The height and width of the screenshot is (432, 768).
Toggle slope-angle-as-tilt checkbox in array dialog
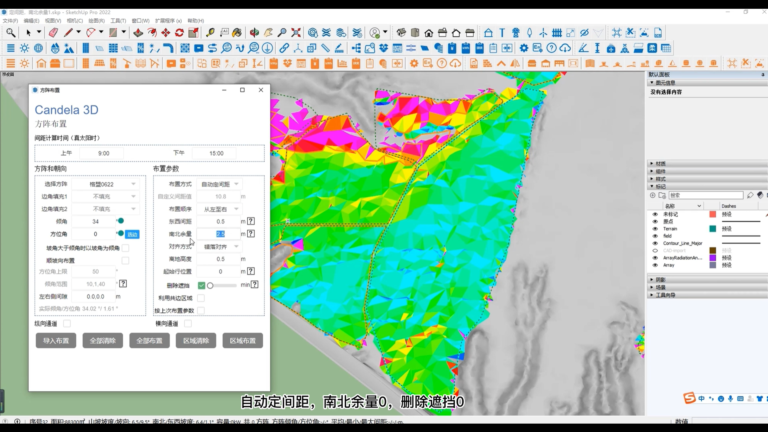pos(125,248)
